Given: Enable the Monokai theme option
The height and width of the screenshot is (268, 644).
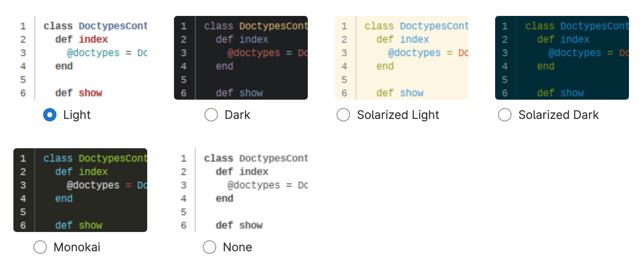Looking at the screenshot, I should [x=40, y=247].
